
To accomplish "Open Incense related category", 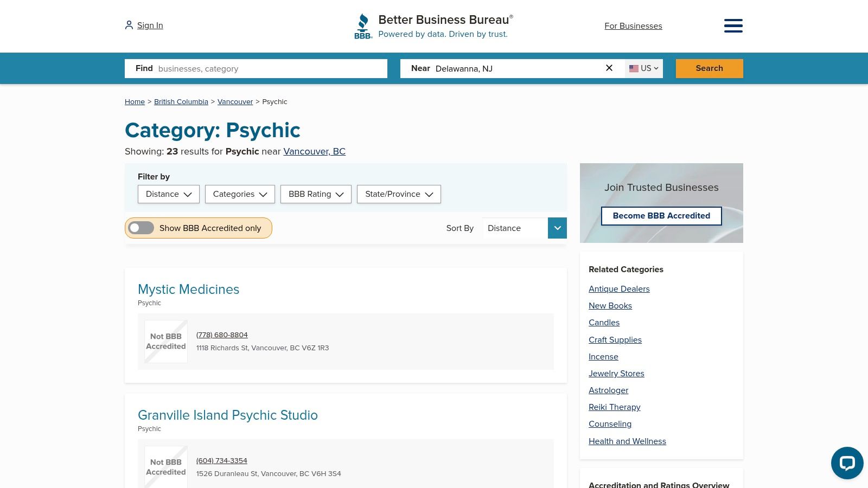I will 603,356.
